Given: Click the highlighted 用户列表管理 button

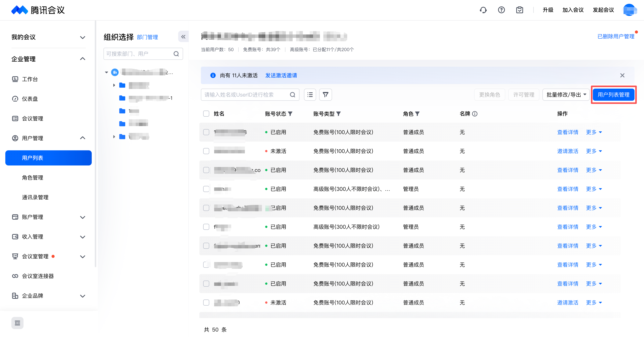Looking at the screenshot, I should (x=613, y=95).
